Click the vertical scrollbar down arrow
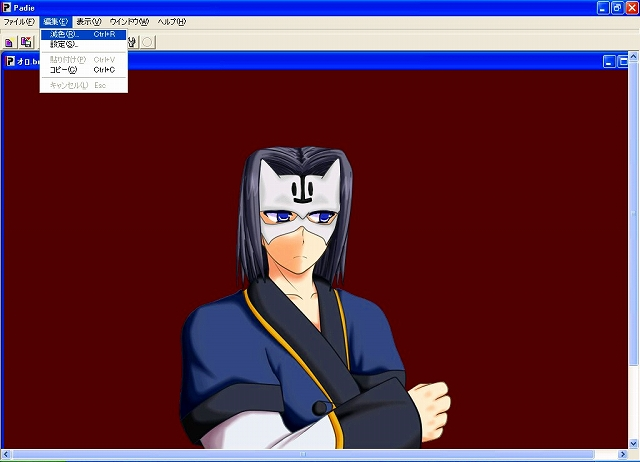The height and width of the screenshot is (462, 640). (634, 443)
